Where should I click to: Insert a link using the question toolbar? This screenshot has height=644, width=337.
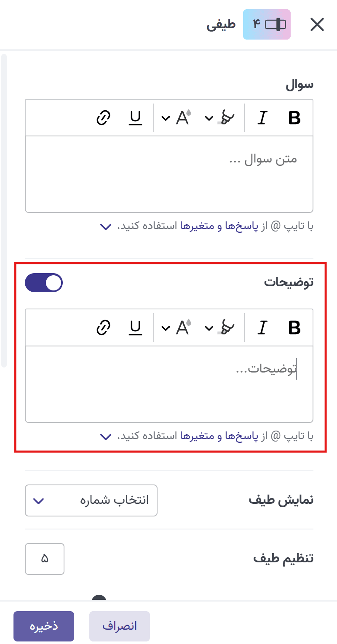coord(103,118)
